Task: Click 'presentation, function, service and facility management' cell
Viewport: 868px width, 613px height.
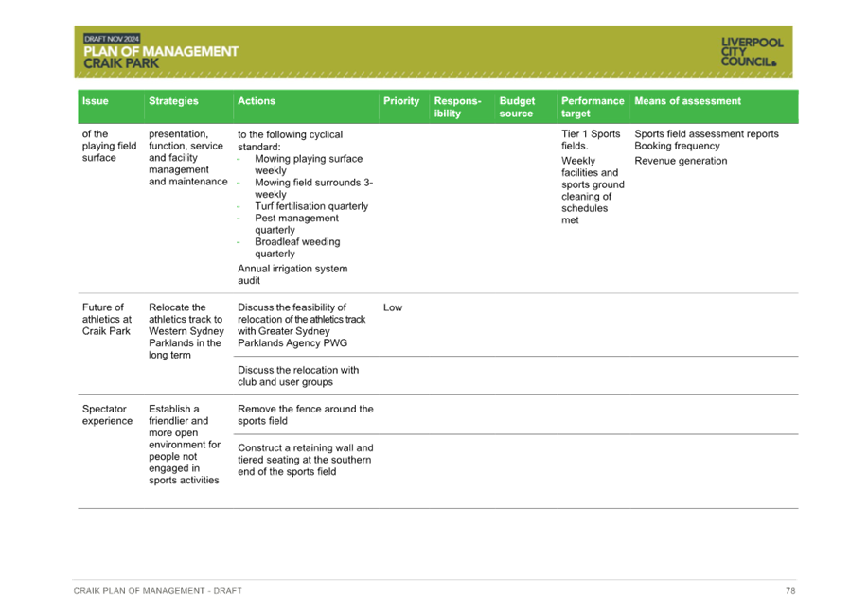Action: [x=187, y=158]
